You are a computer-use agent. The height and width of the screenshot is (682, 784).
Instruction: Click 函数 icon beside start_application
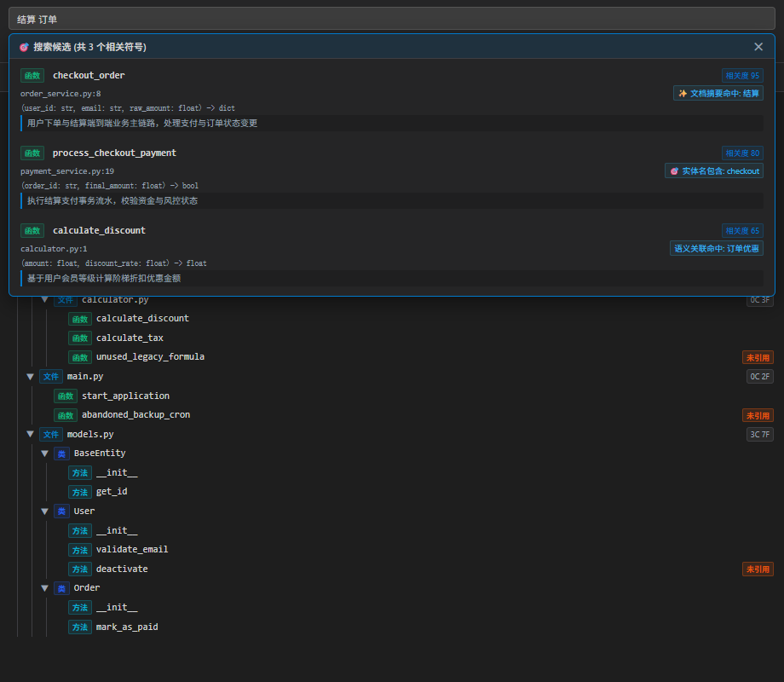point(66,396)
